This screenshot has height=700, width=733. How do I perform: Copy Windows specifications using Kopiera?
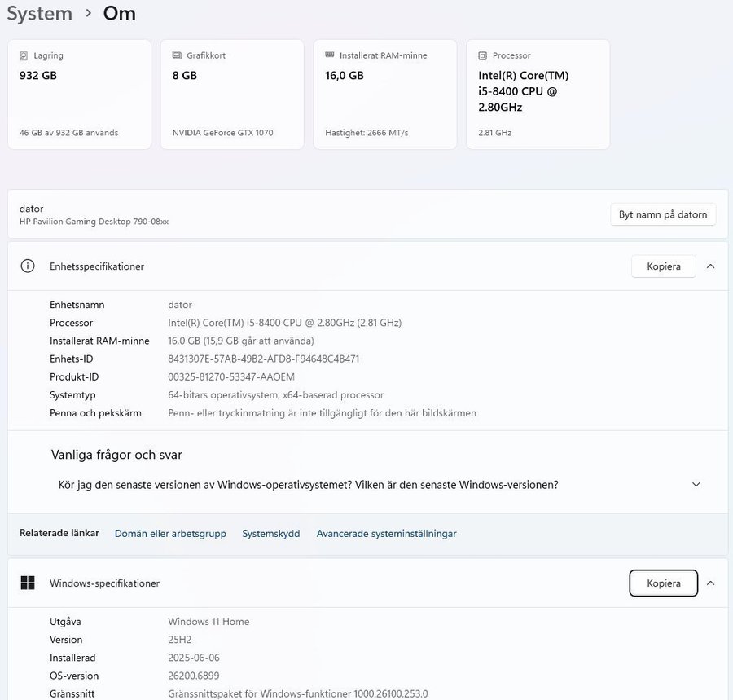[663, 583]
